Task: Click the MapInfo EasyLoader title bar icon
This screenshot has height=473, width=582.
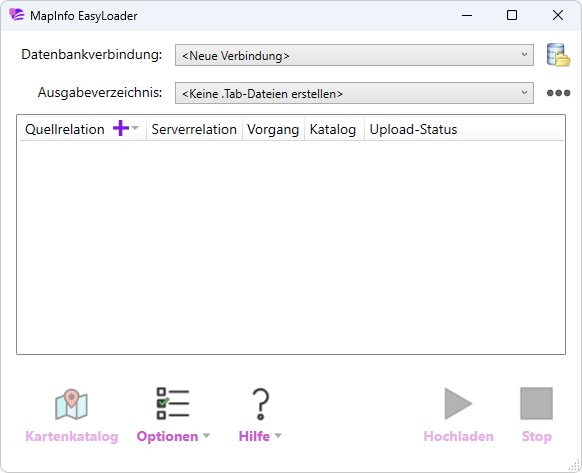Action: click(x=16, y=15)
